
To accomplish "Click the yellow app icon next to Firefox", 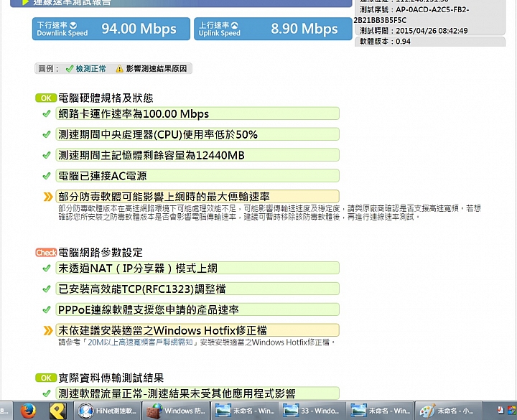I will [57, 411].
